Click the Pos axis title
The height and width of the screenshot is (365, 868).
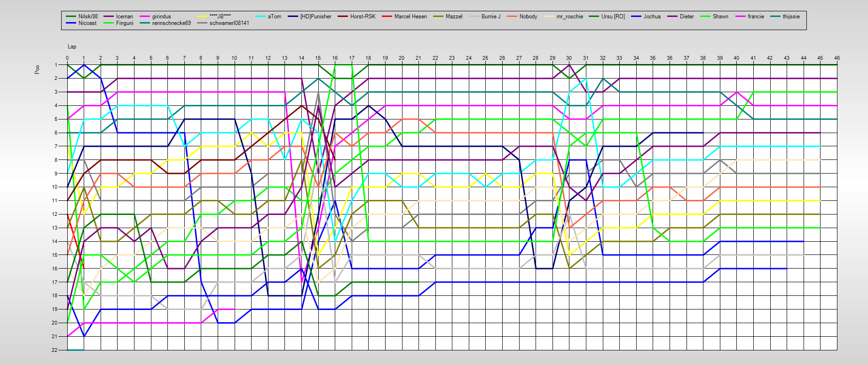coord(37,69)
